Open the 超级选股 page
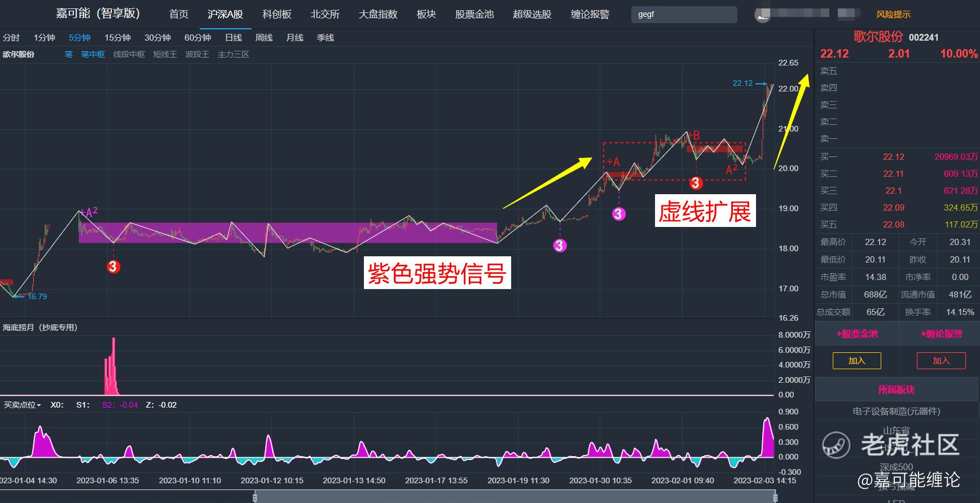 click(532, 14)
